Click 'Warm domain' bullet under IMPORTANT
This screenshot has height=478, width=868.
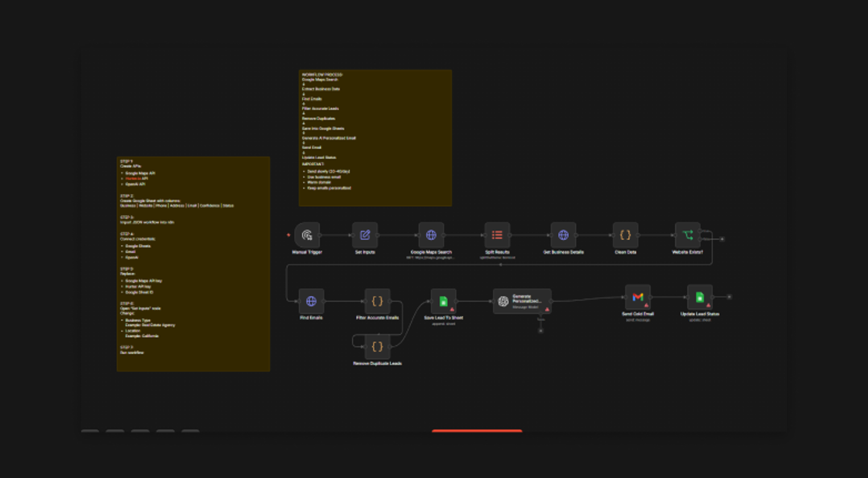(319, 182)
